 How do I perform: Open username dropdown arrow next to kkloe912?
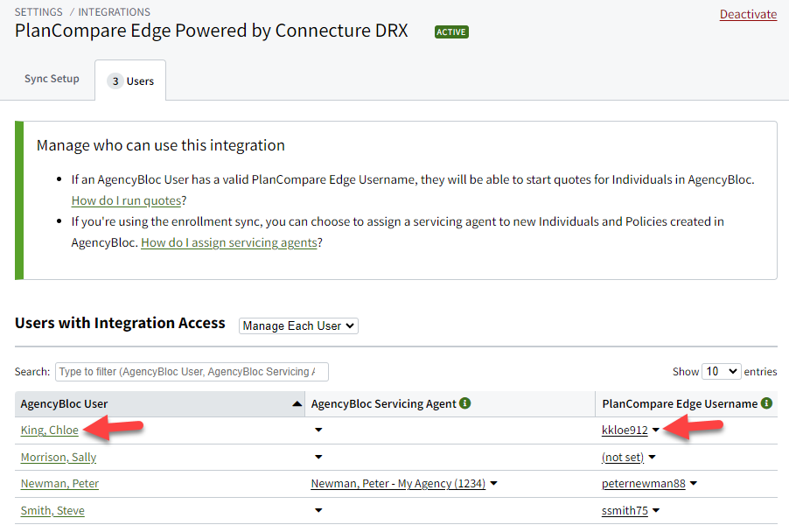[x=656, y=430]
